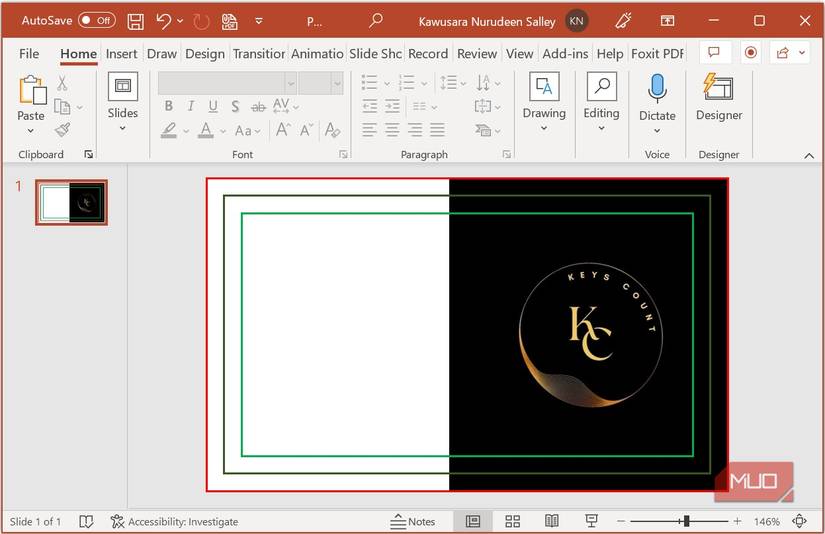The image size is (825, 534).
Task: Click the pen coming-soon features icon
Action: pyautogui.click(x=623, y=21)
